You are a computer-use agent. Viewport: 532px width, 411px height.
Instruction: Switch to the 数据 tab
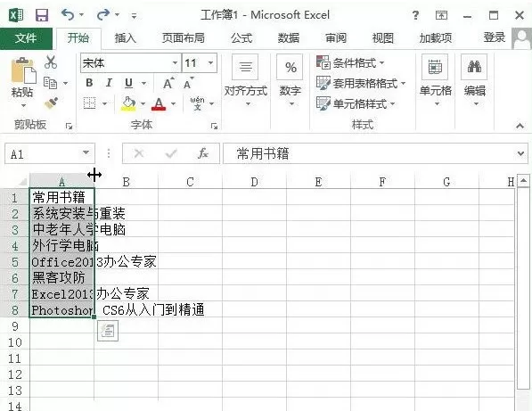tap(289, 38)
